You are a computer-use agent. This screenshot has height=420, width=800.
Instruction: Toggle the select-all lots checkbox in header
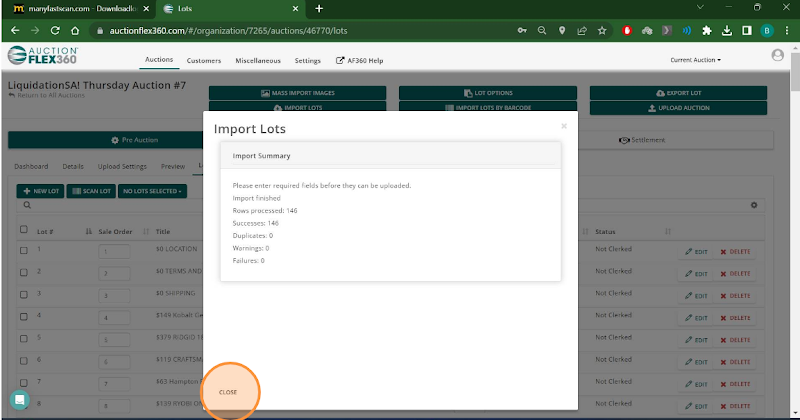tap(24, 230)
